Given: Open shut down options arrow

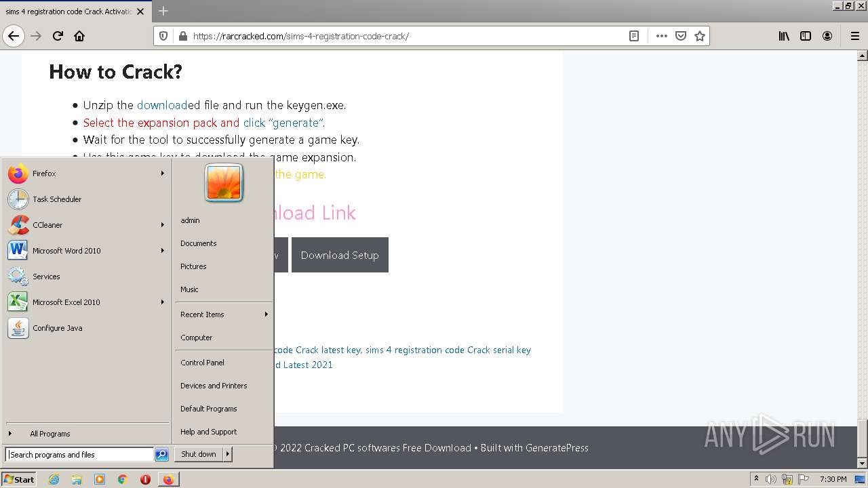Looking at the screenshot, I should click(x=228, y=454).
